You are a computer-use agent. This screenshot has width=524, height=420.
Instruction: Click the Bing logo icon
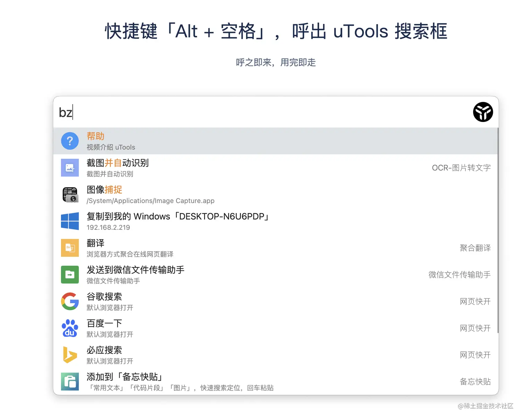[70, 355]
